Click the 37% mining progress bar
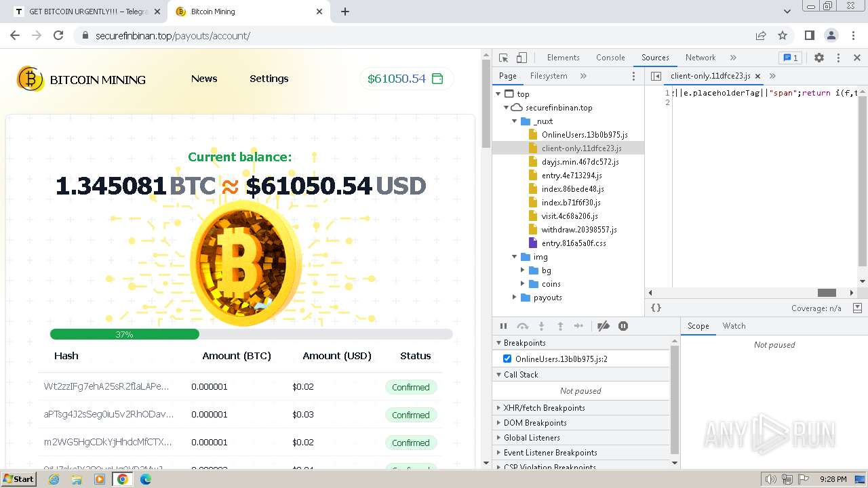The image size is (868, 488). tap(251, 334)
